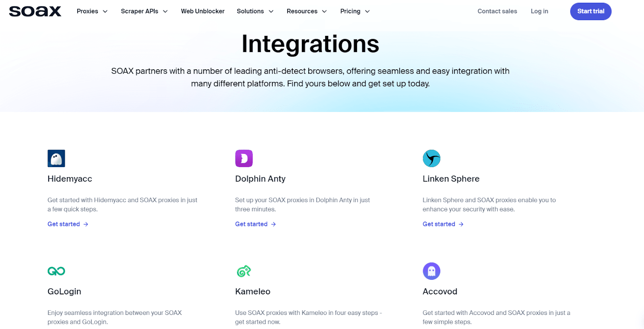Screen dimensions: 644x329
Task: Select the Kameleo heading
Action: click(x=253, y=292)
